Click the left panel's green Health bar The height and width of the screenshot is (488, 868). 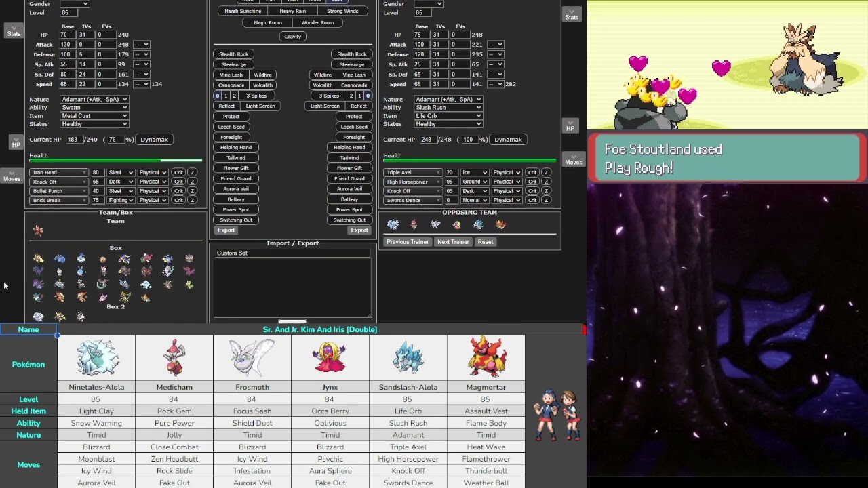pos(115,161)
